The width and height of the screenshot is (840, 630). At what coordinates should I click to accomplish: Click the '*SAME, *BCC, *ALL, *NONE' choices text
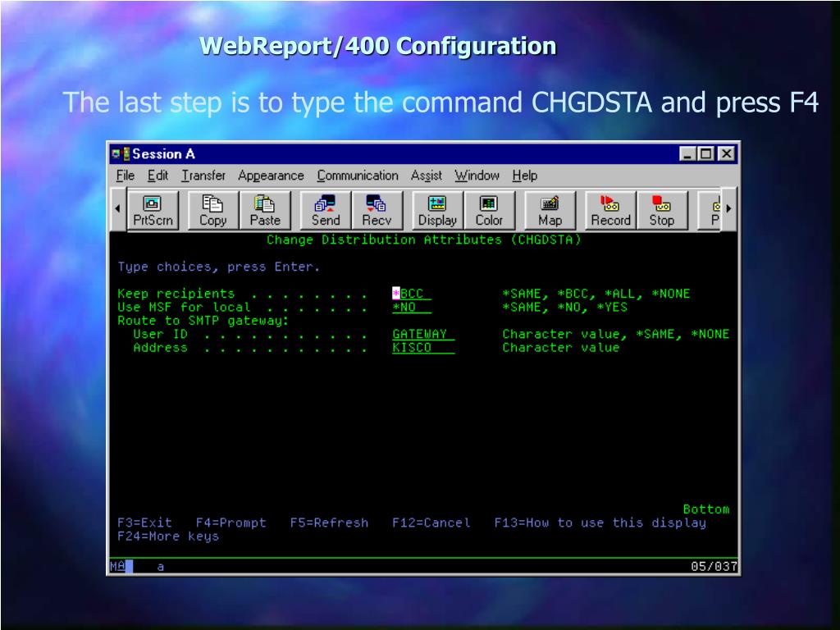coord(596,294)
